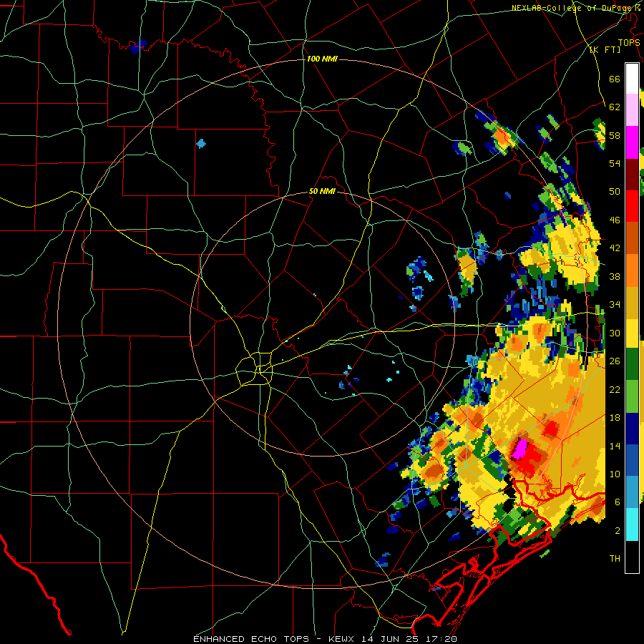This screenshot has height=644, width=644.
Task: Click the legend value 2
Action: pyautogui.click(x=618, y=531)
